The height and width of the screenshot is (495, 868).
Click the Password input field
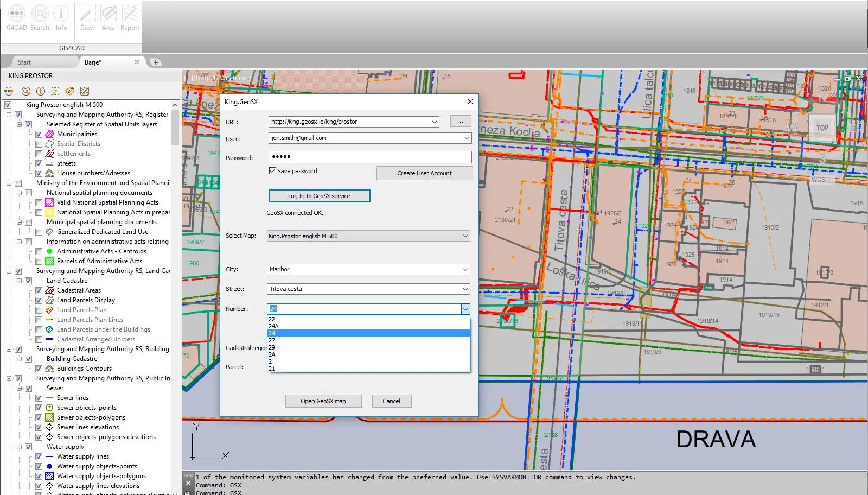(x=369, y=157)
